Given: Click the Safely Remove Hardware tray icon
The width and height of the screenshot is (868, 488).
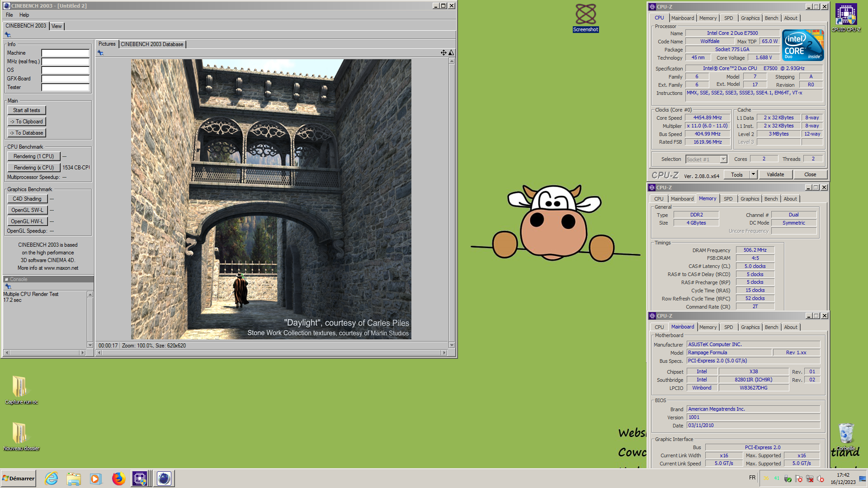Looking at the screenshot, I should click(788, 479).
